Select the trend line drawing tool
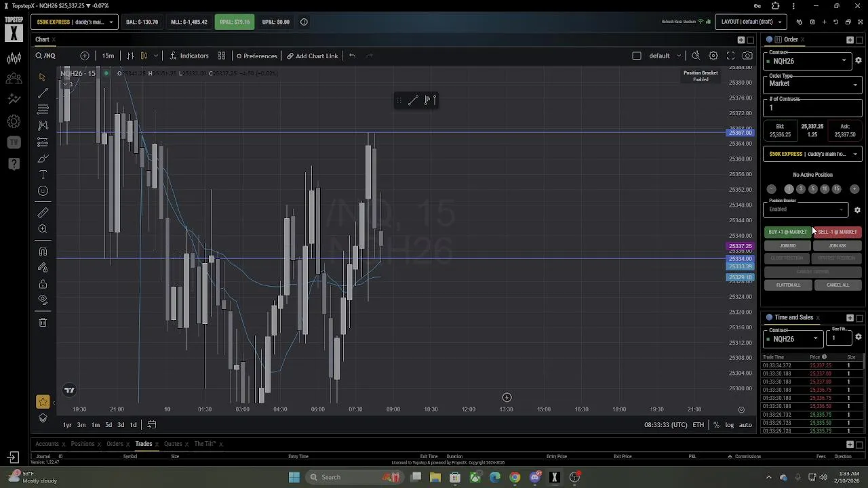This screenshot has height=488, width=868. pos(43,93)
